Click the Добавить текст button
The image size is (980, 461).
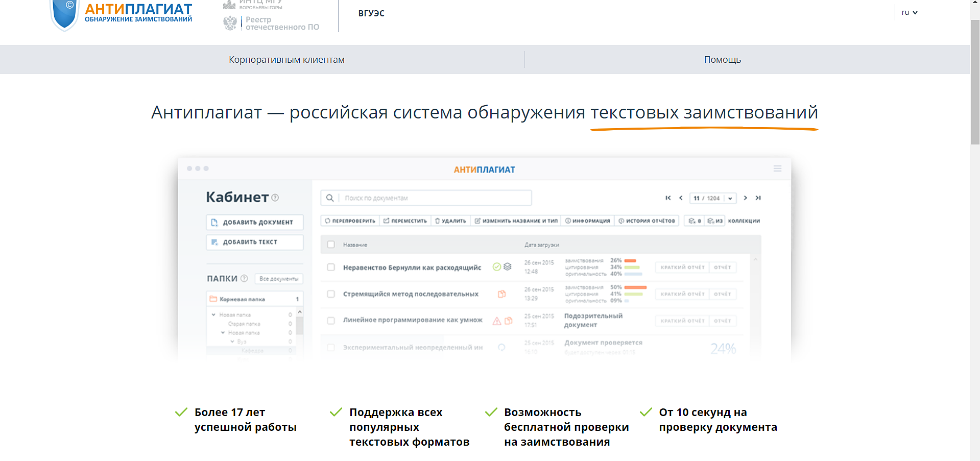pos(255,242)
